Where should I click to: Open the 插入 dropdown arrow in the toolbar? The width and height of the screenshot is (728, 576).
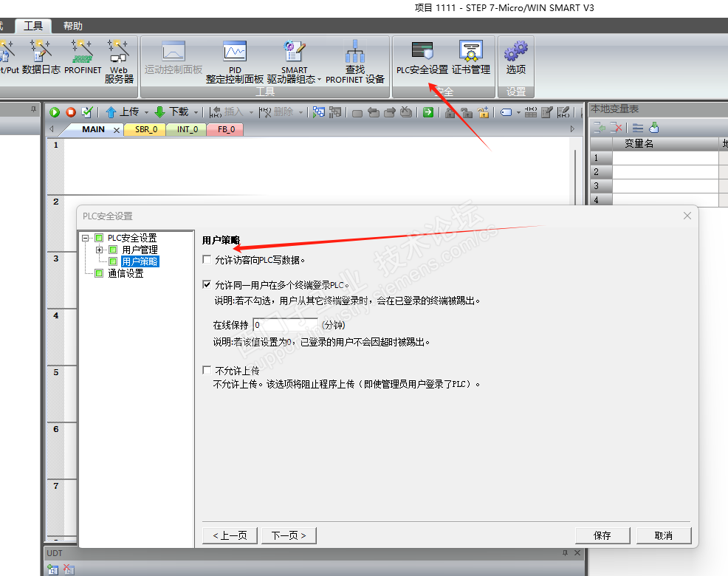tap(251, 112)
